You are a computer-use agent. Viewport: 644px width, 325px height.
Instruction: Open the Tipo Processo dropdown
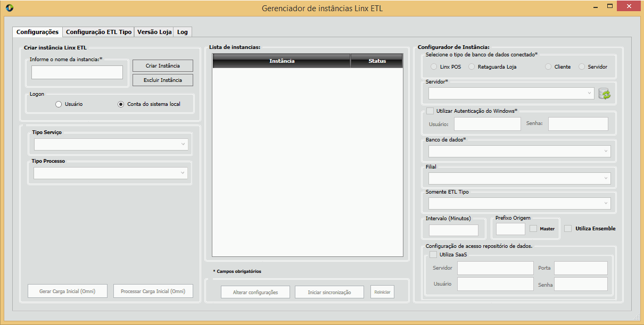coord(111,173)
